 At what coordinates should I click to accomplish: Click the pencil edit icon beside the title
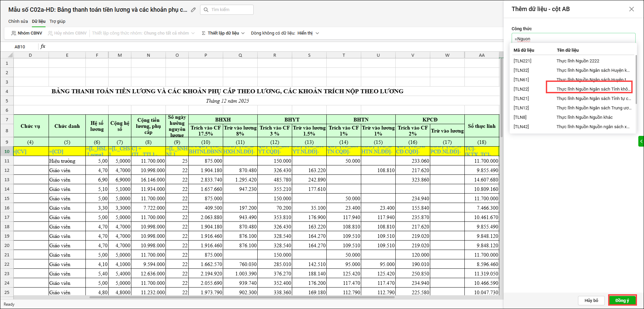coord(193,10)
